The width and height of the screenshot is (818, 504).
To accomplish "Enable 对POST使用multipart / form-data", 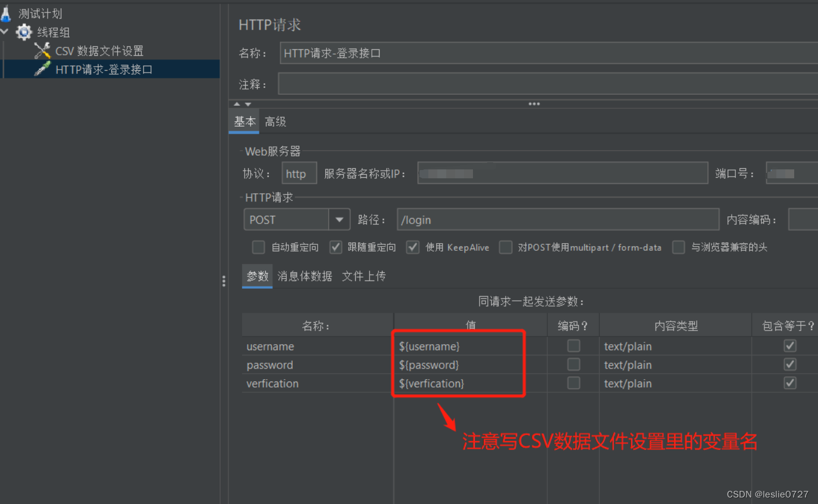I will tap(506, 247).
